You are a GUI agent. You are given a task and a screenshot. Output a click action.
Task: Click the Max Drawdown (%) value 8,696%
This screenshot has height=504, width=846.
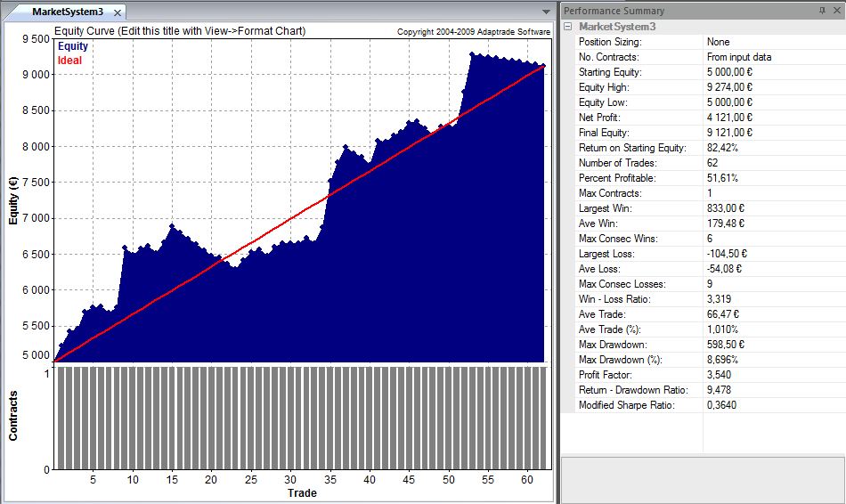click(722, 359)
